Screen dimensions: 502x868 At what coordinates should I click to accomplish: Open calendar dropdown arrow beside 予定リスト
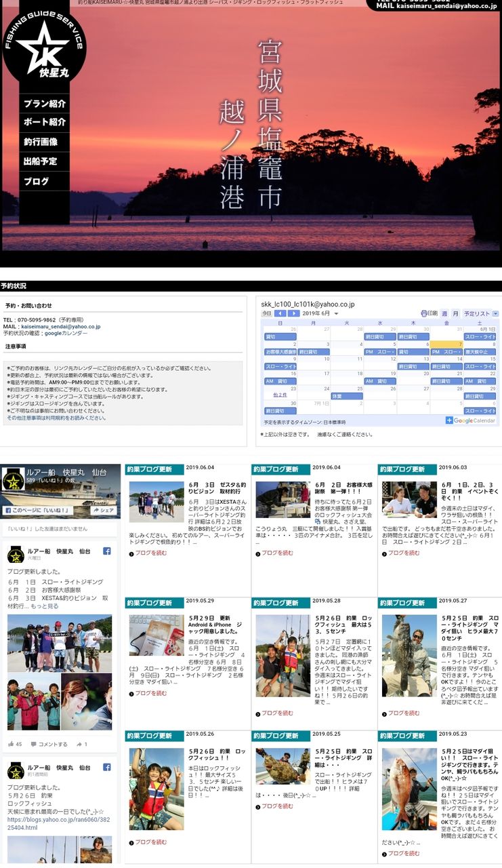(495, 313)
